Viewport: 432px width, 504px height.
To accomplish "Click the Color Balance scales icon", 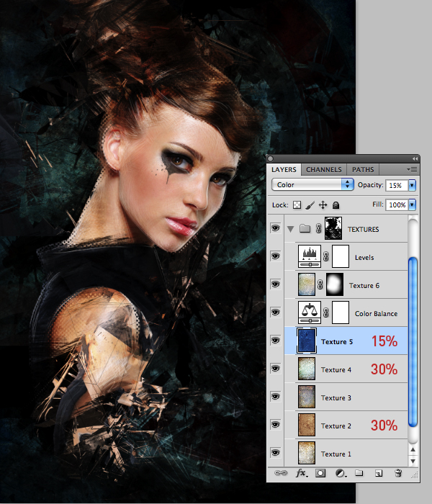I will click(310, 312).
